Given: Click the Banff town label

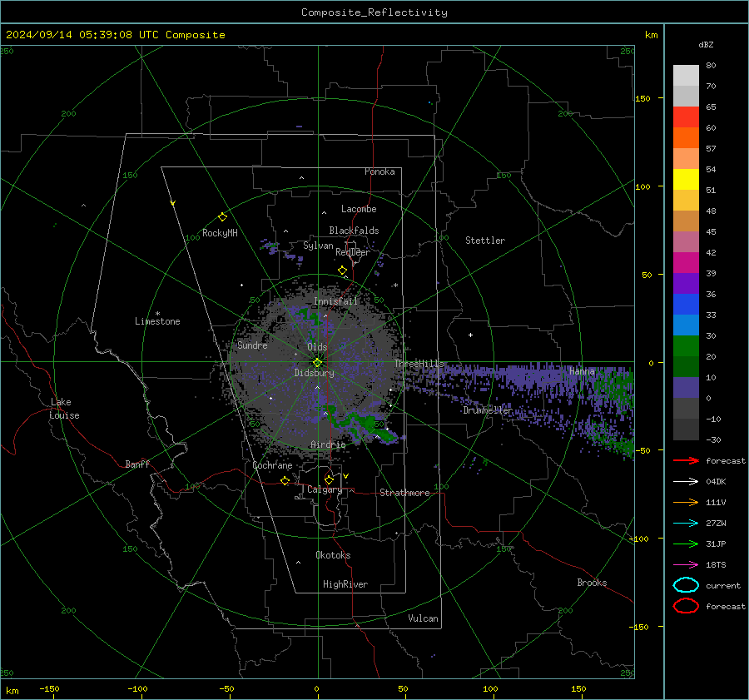Looking at the screenshot, I should point(137,464).
